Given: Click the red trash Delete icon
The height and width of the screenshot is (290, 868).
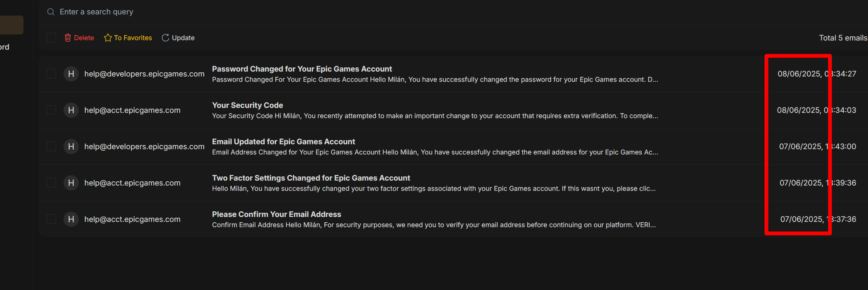Looking at the screenshot, I should (x=68, y=38).
